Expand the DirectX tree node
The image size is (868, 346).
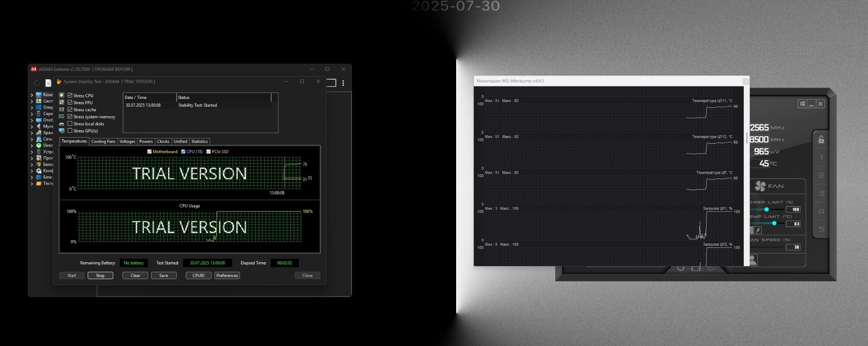click(x=32, y=145)
